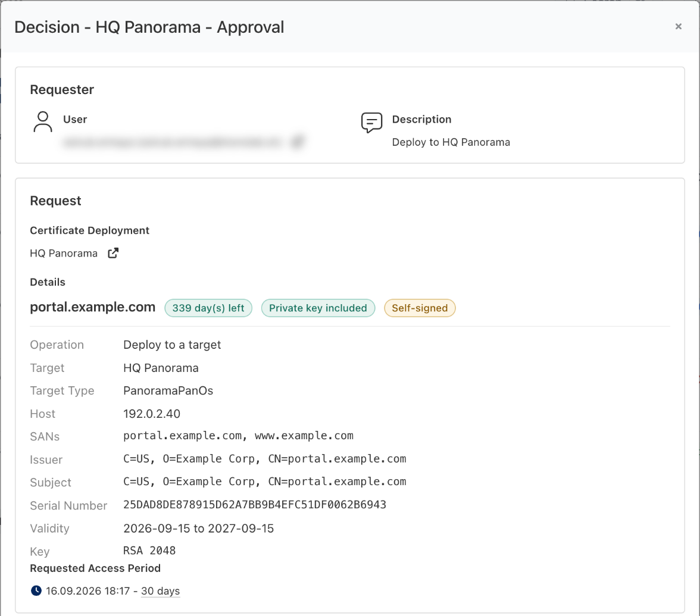Click the dialog title 'Decision - HQ Panorama - Approval'
Viewport: 700px width, 616px height.
(149, 27)
